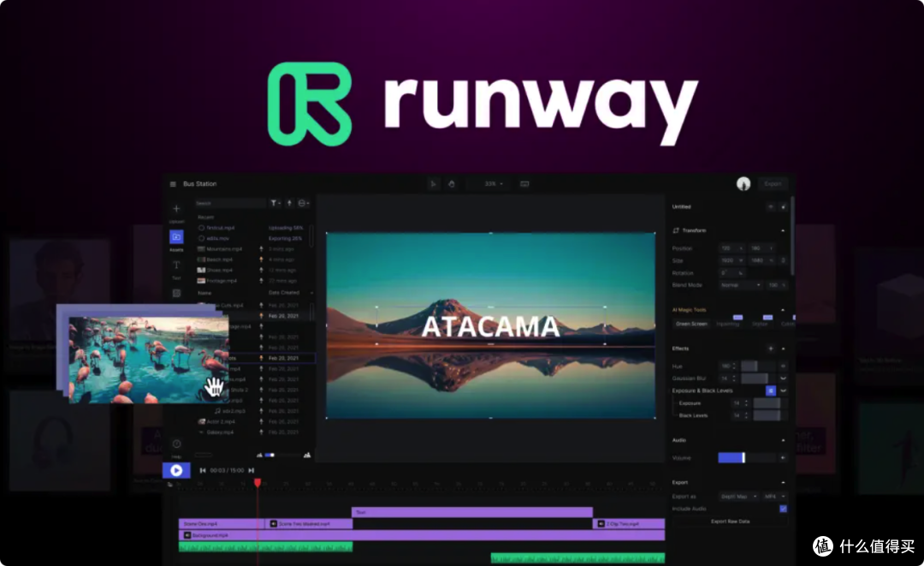This screenshot has height=566, width=924.
Task: Click the large thumbnail size icon
Action: click(x=307, y=456)
